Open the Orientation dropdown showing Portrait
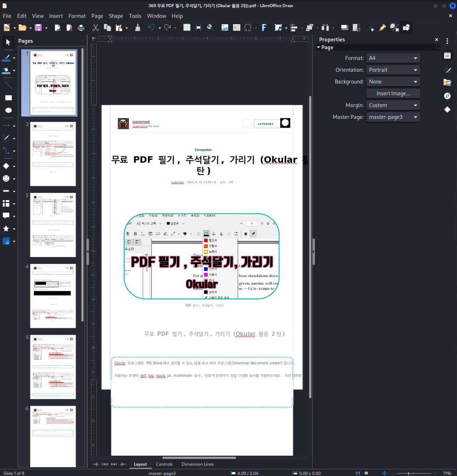This screenshot has height=476, width=457. pos(393,70)
